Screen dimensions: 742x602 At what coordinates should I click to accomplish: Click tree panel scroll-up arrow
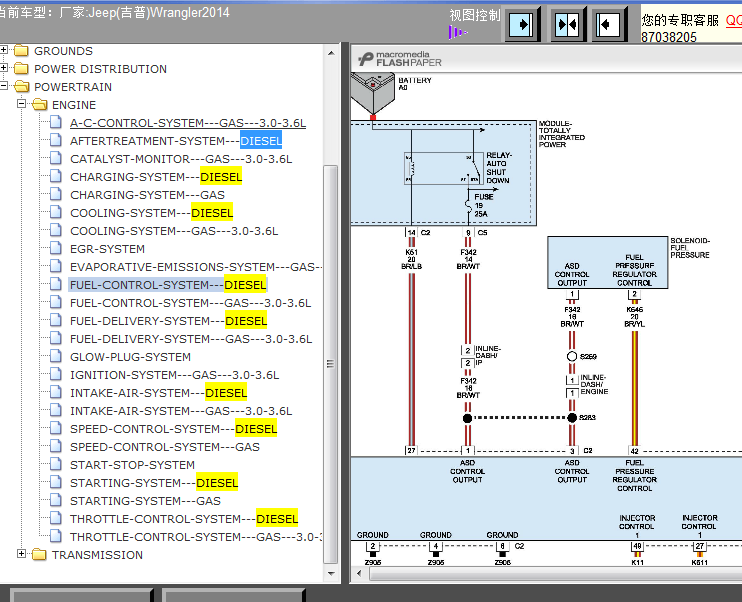coord(331,53)
